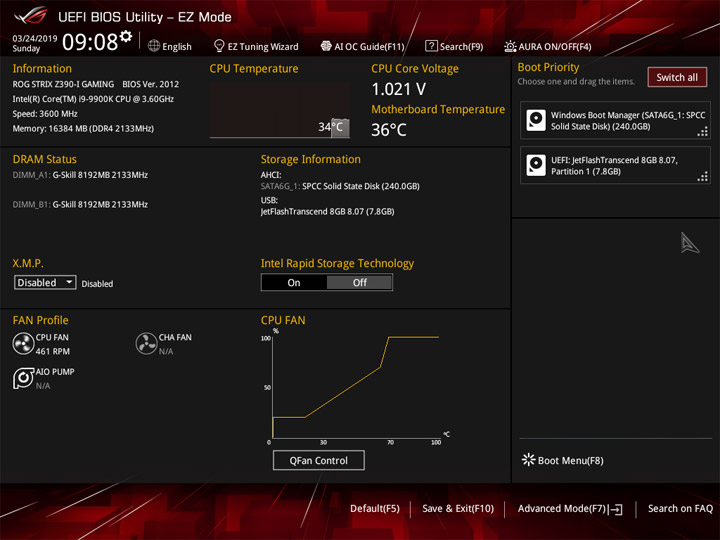This screenshot has height=540, width=720.
Task: Click DIMM_A1 G-Skill 8192MB entry
Action: 80,175
